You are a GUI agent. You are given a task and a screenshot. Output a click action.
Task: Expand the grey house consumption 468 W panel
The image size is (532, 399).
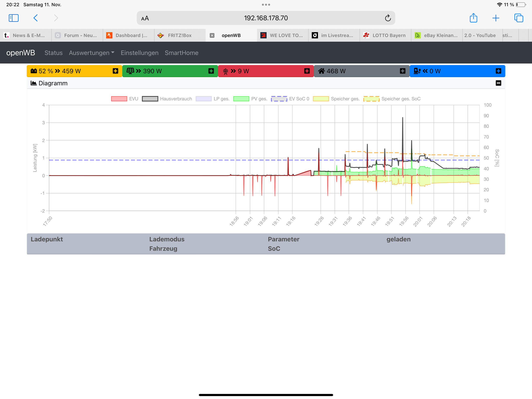[403, 71]
